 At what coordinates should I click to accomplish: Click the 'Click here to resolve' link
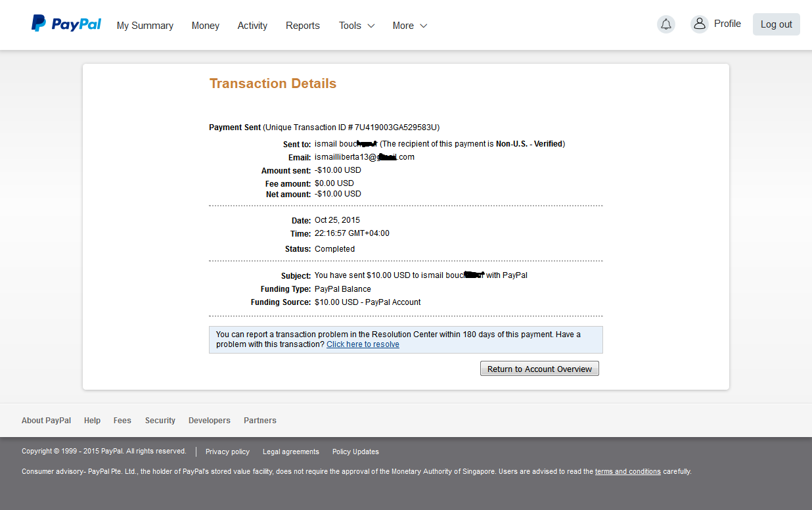tap(363, 344)
